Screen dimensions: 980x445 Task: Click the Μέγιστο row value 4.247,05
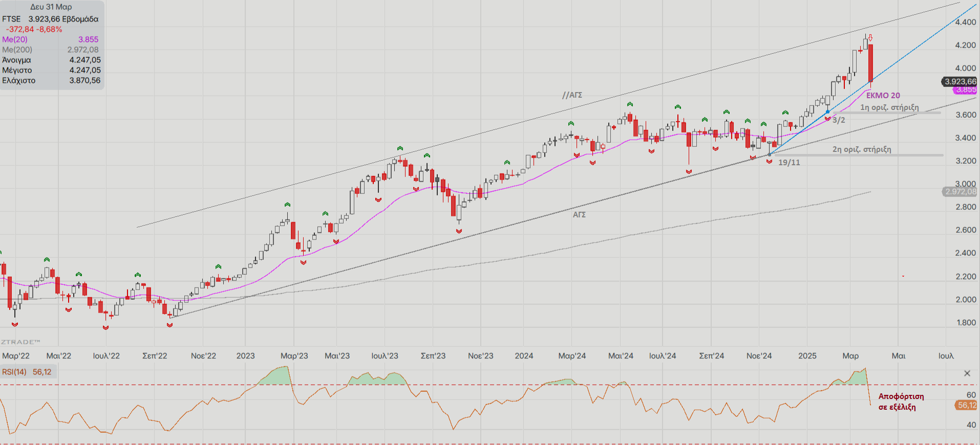(x=85, y=70)
